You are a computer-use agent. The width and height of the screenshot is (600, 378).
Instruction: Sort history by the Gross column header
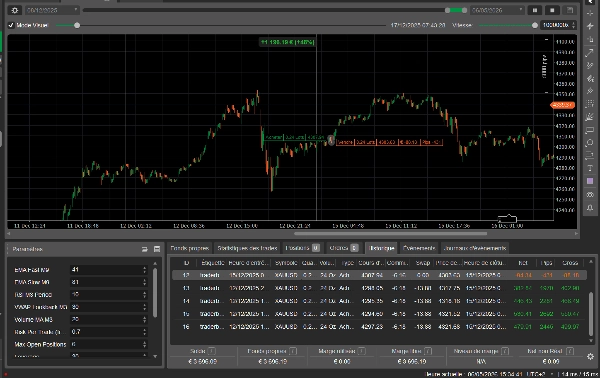point(570,263)
